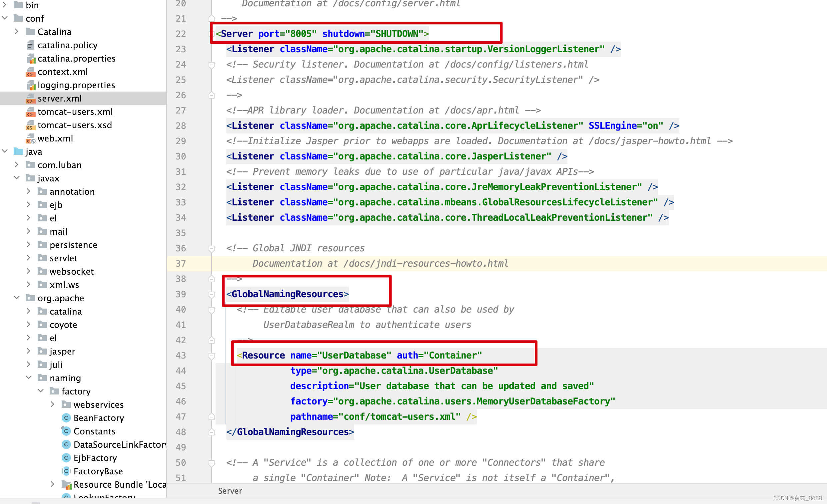827x504 pixels.
Task: Click the EjbFactory class icon
Action: (x=66, y=458)
